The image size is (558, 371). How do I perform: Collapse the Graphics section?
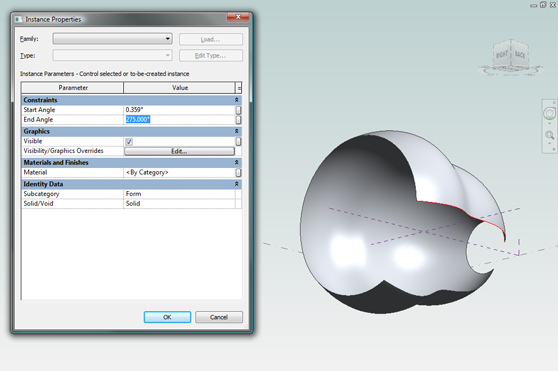click(236, 131)
